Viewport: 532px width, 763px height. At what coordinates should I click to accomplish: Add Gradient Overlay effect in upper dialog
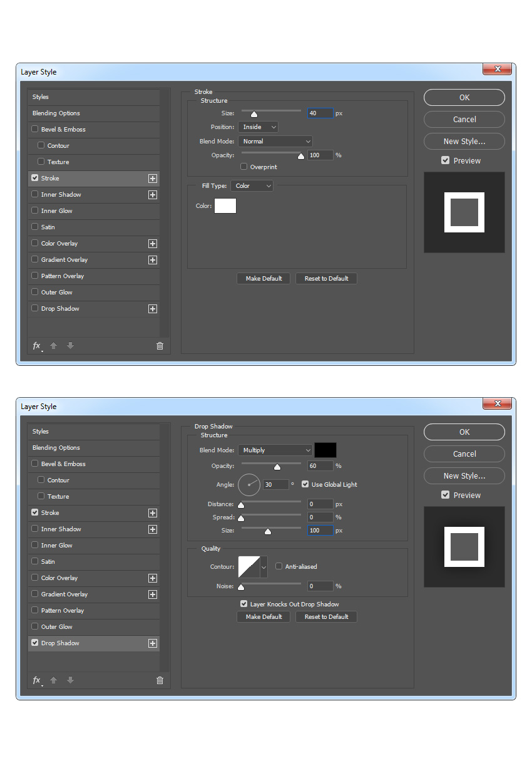click(x=152, y=260)
